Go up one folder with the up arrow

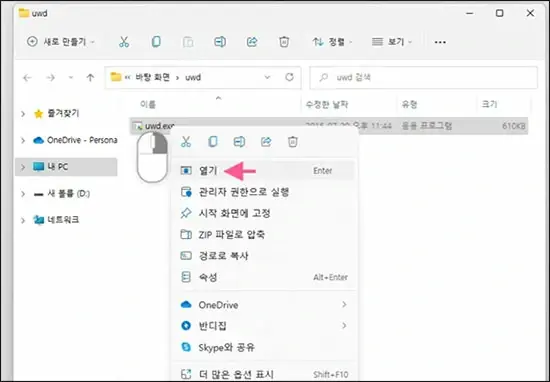[x=90, y=78]
